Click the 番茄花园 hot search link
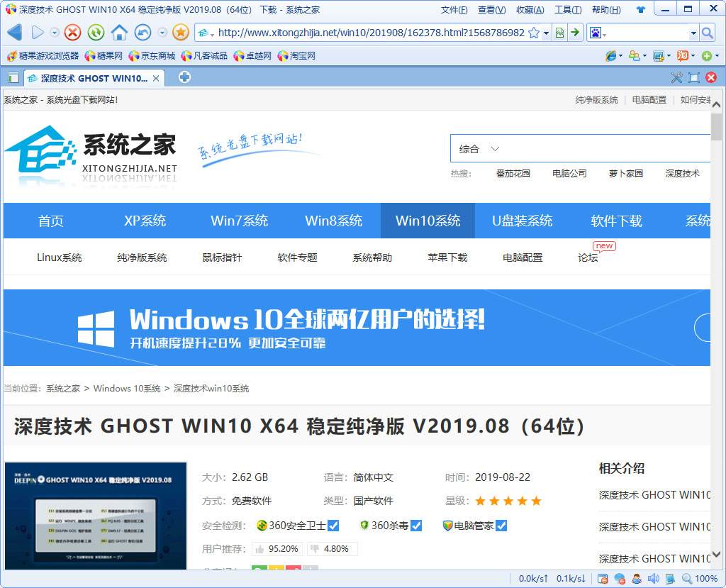 (513, 173)
